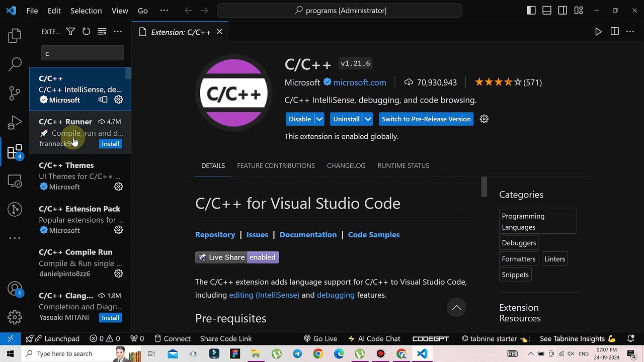
Task: Click the extension star rating
Action: coord(498,82)
